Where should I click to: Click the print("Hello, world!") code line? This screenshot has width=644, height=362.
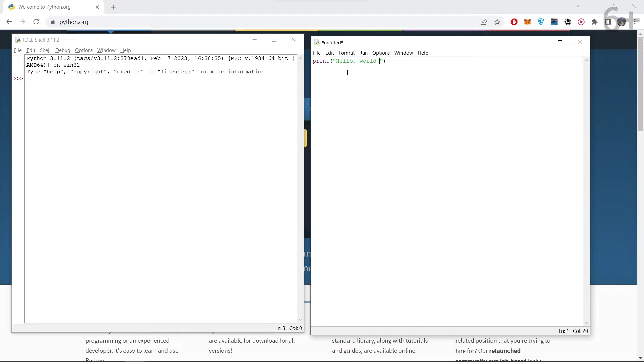pos(349,61)
